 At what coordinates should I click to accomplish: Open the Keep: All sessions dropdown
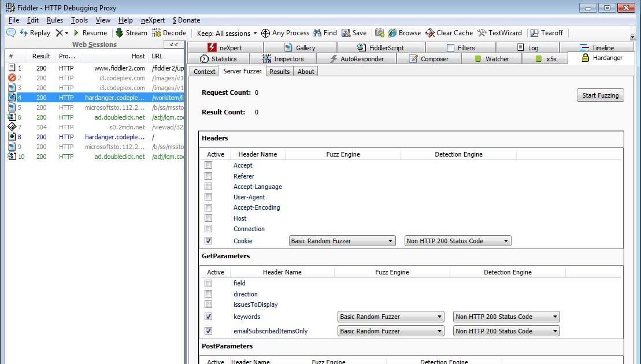(x=227, y=33)
